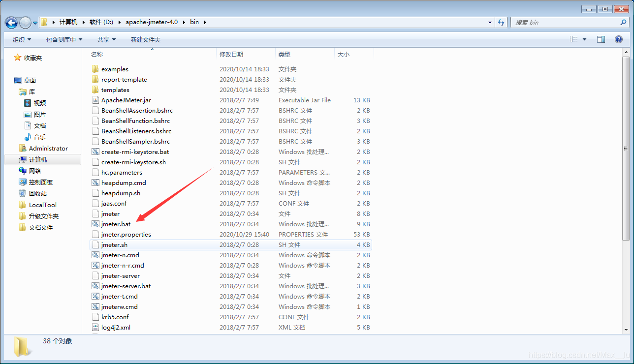Select the file named BeanShellSampler.bshrc
The width and height of the screenshot is (634, 364).
coord(135,141)
